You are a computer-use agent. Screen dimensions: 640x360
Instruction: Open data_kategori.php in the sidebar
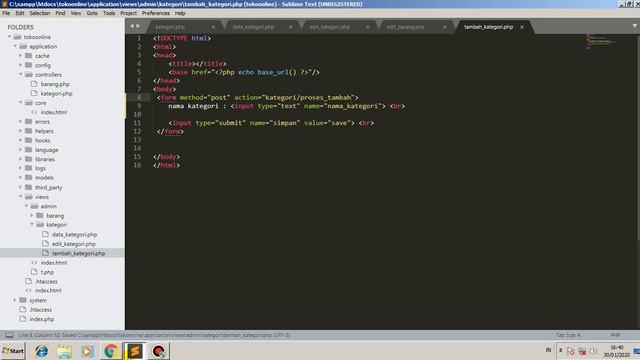click(74, 235)
